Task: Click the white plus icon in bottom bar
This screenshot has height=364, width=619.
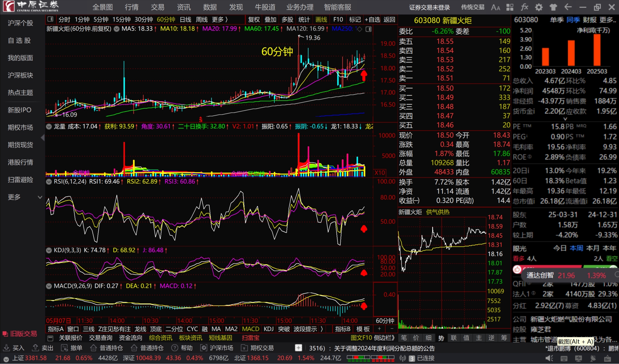Action: pyautogui.click(x=299, y=348)
